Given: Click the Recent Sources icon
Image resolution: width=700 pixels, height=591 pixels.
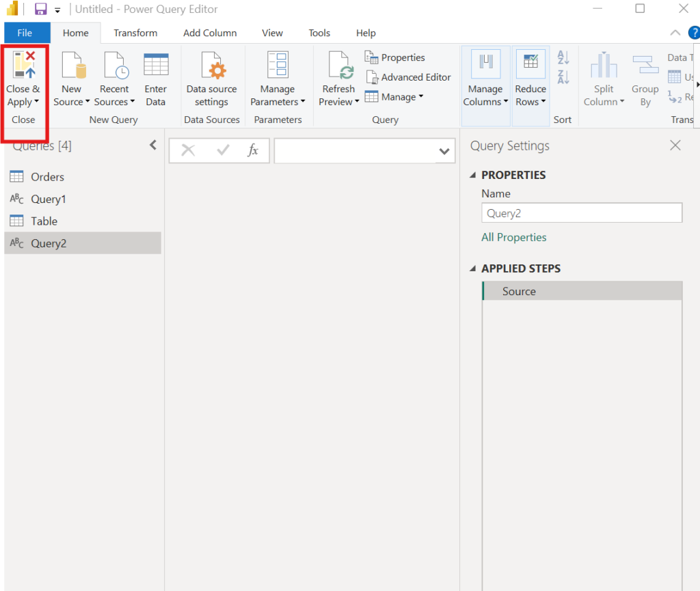Looking at the screenshot, I should tap(116, 65).
